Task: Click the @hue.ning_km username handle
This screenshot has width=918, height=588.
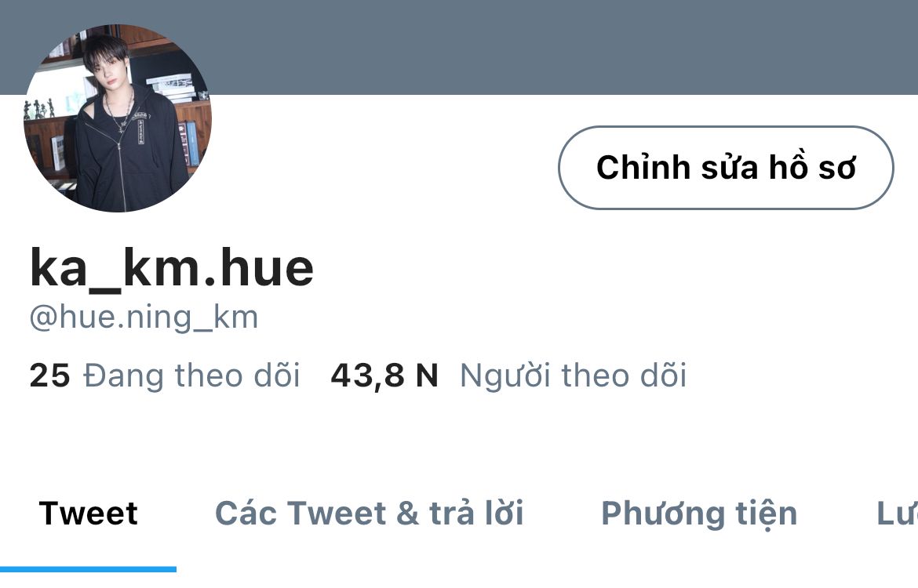Action: [x=144, y=318]
